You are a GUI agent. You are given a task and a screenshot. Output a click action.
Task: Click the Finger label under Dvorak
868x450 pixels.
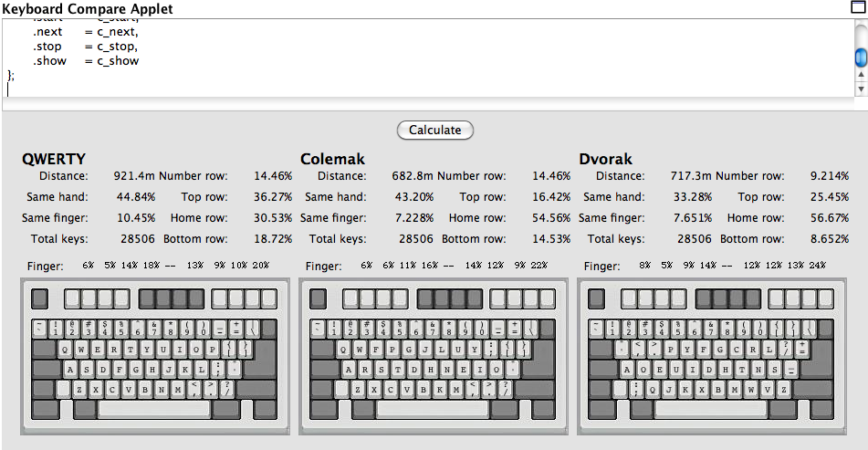coord(602,267)
